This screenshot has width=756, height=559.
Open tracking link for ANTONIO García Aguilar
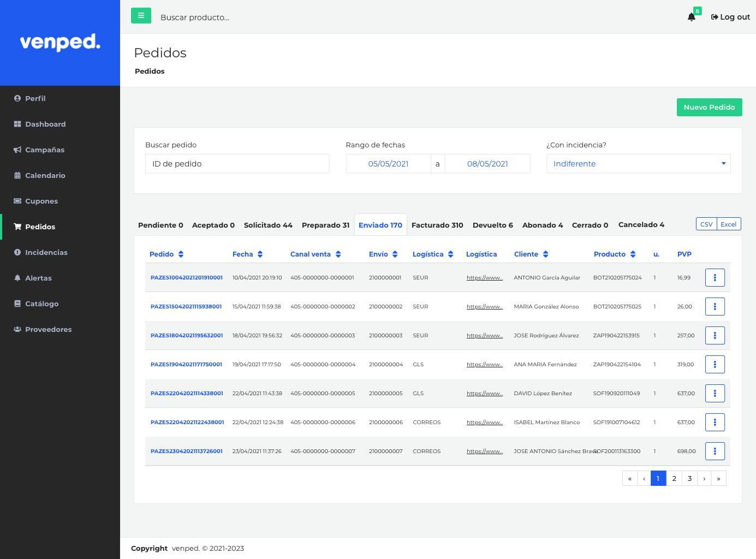point(485,277)
